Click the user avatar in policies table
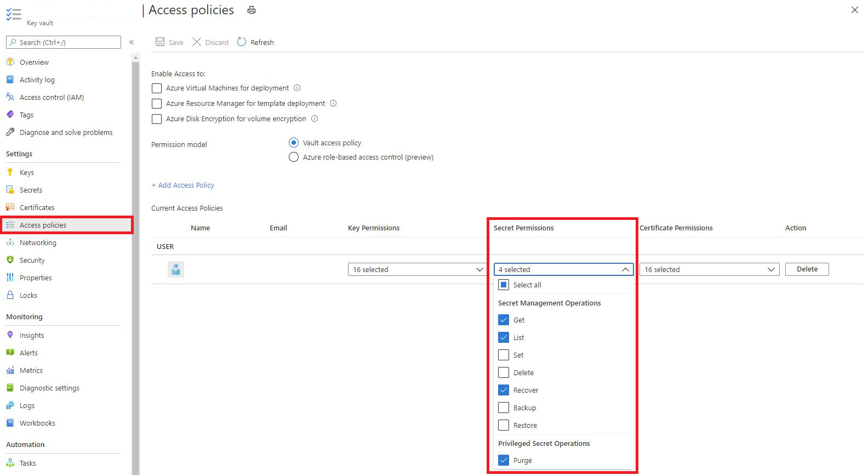The height and width of the screenshot is (475, 868). [x=176, y=269]
